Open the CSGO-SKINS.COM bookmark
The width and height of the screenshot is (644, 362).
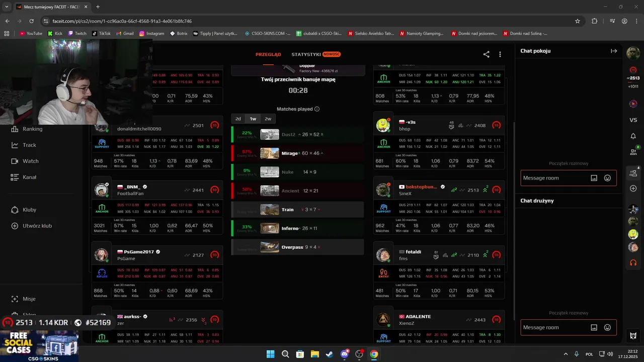267,34
